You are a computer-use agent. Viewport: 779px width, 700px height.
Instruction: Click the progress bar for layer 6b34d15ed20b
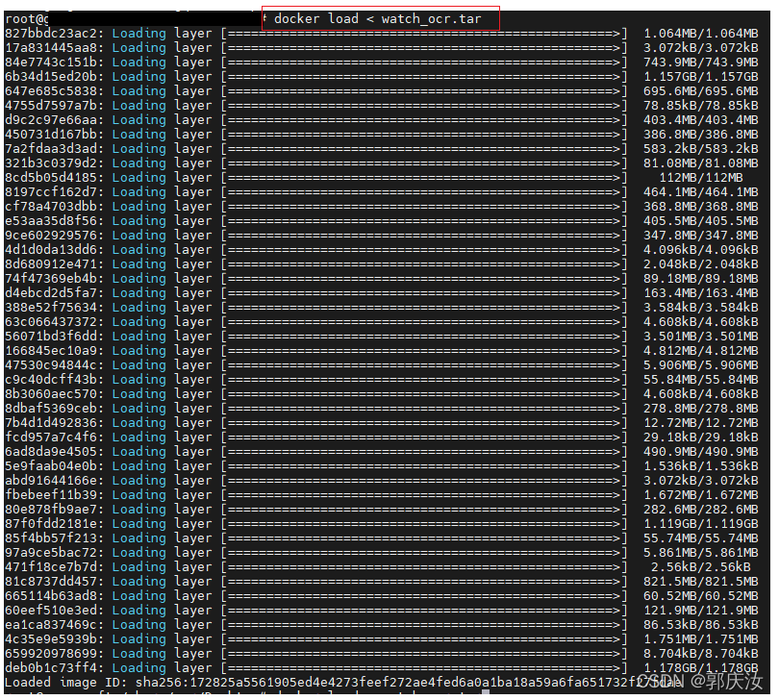[424, 77]
